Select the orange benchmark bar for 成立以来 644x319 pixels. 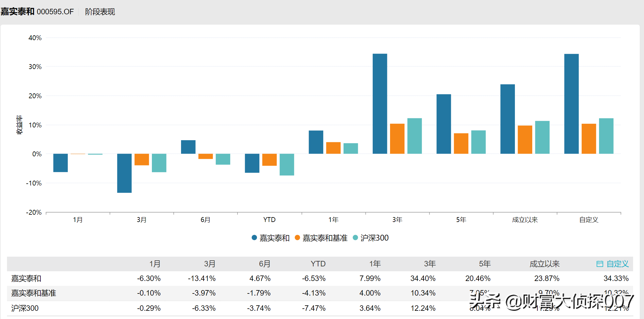[x=525, y=140]
